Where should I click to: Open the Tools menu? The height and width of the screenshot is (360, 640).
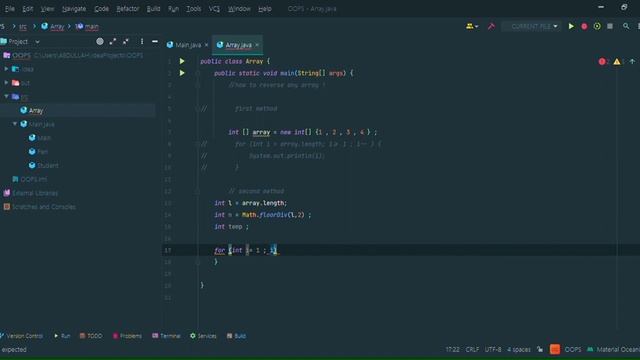pos(193,9)
